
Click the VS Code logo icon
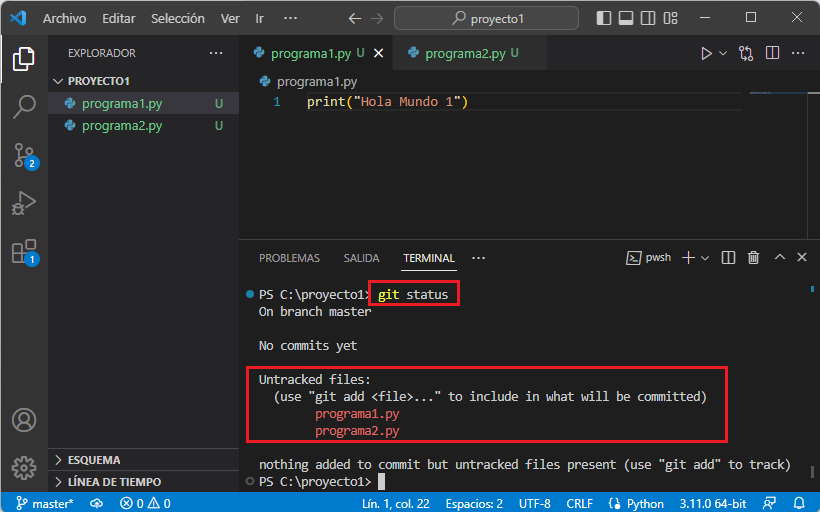[x=18, y=18]
